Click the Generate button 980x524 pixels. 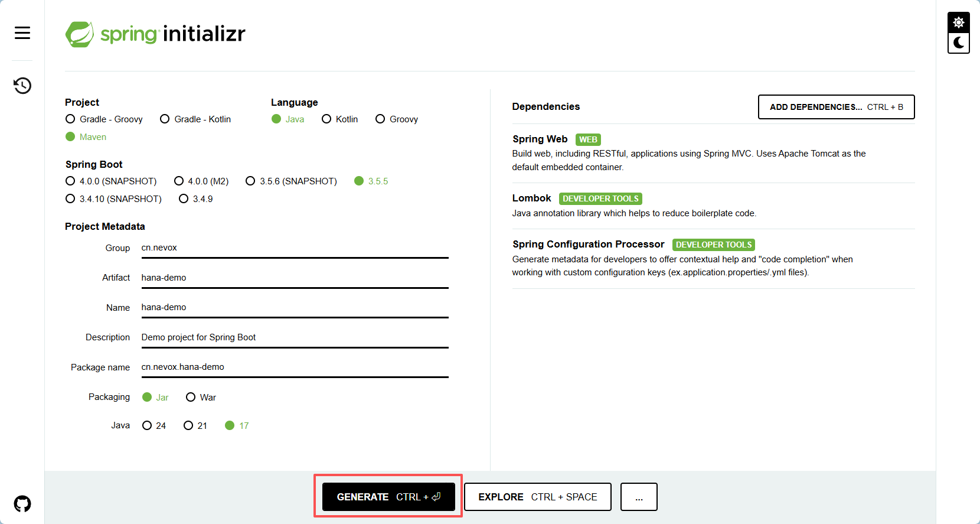point(388,497)
